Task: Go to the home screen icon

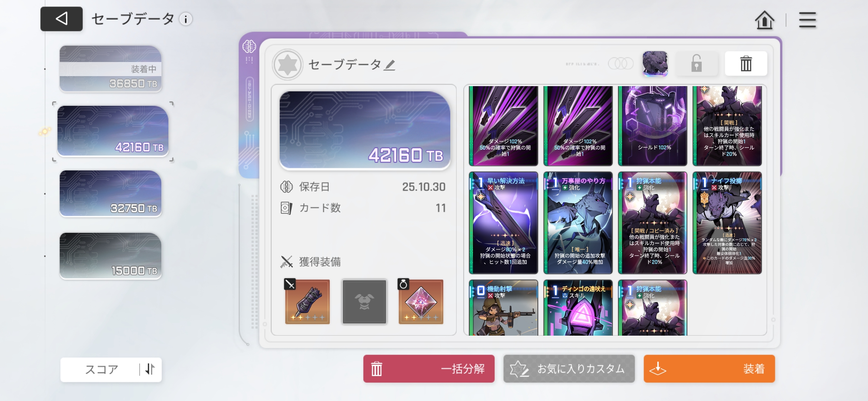Action: pos(765,20)
